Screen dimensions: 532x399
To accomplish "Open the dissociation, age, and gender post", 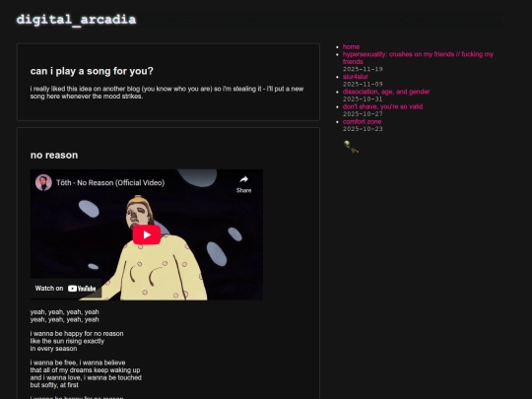I will point(386,92).
